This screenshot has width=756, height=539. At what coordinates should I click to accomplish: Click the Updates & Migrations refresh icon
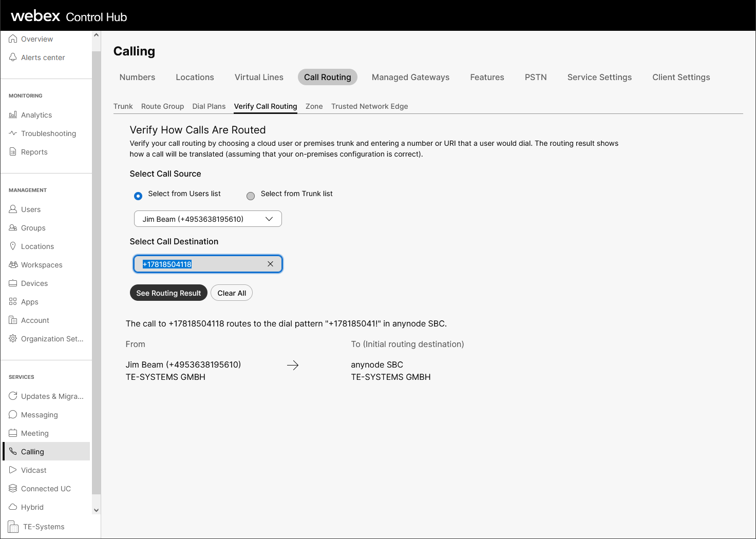(x=13, y=396)
